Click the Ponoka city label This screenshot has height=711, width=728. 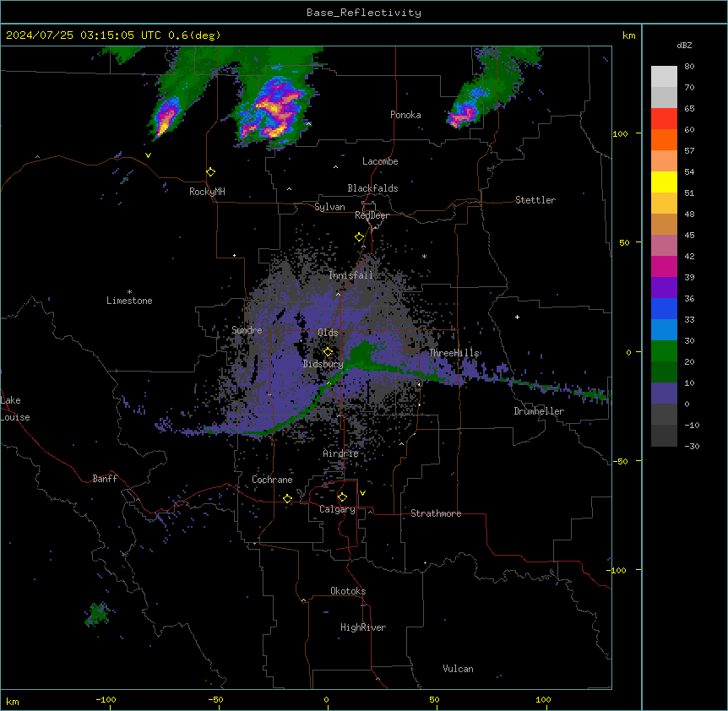(x=405, y=115)
